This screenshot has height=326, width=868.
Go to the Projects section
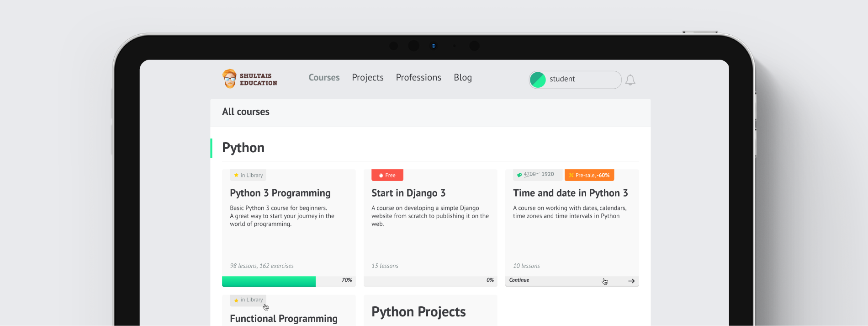(368, 78)
